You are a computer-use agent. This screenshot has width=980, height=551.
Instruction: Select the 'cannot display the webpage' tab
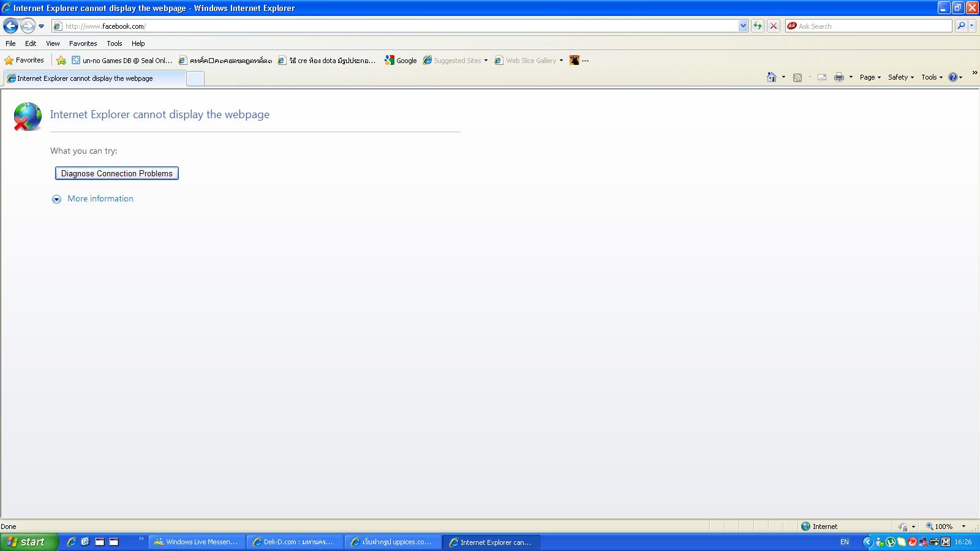95,78
